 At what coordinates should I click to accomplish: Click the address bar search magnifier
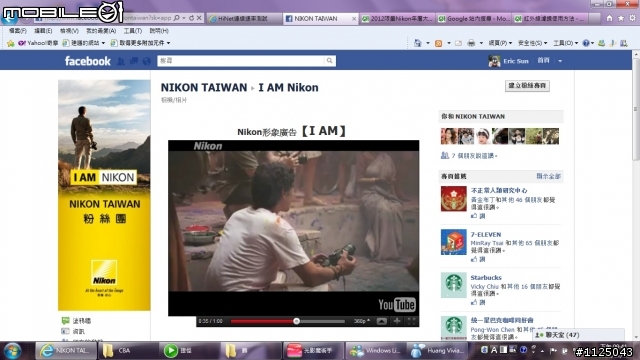point(176,18)
